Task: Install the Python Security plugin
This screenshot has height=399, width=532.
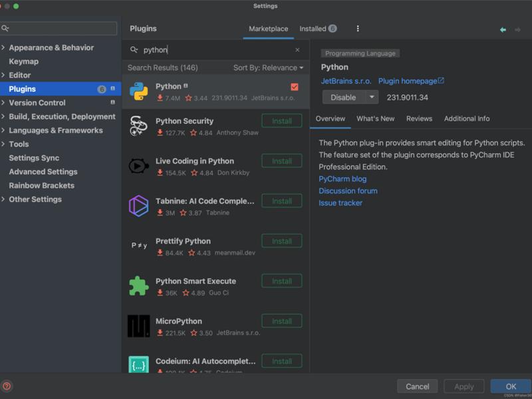Action: (281, 121)
